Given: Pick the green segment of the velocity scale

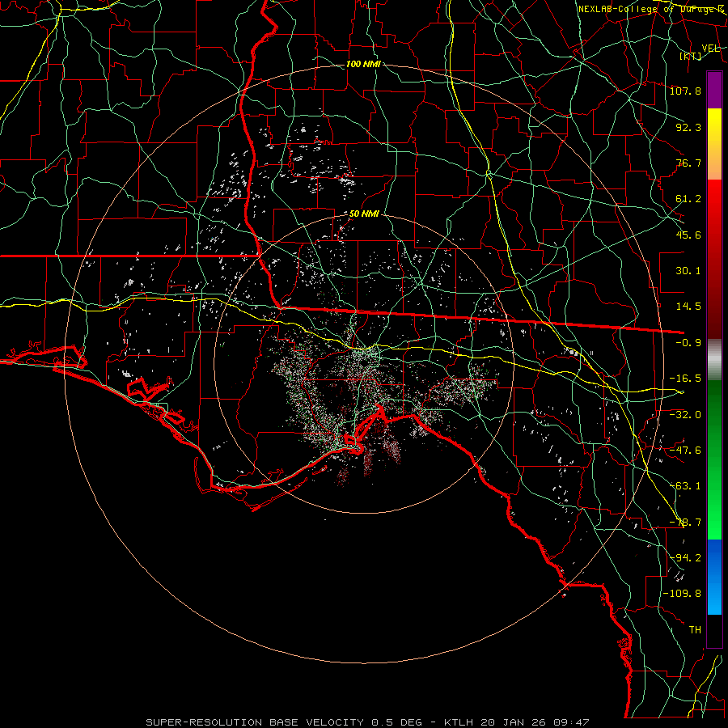Looking at the screenshot, I should (x=714, y=459).
